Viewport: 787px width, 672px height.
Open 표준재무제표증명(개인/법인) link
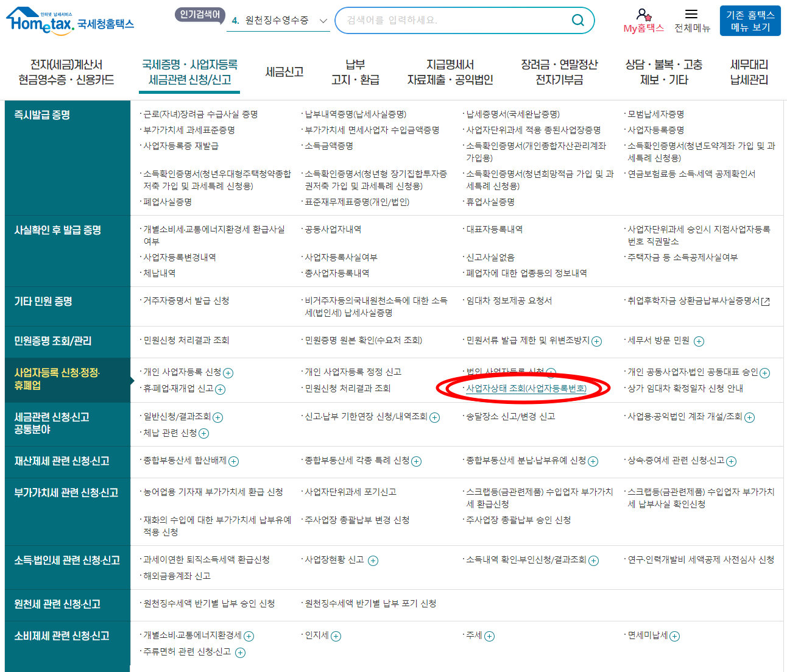click(357, 202)
